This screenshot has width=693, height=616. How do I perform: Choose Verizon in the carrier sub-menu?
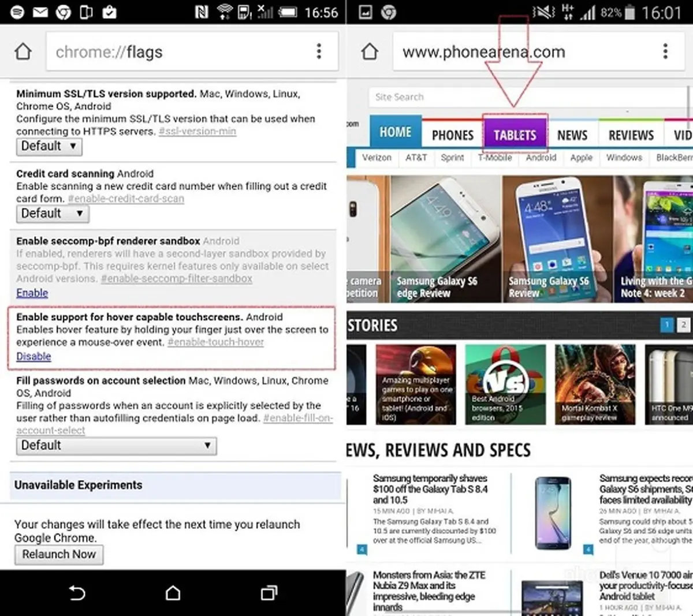click(x=377, y=158)
